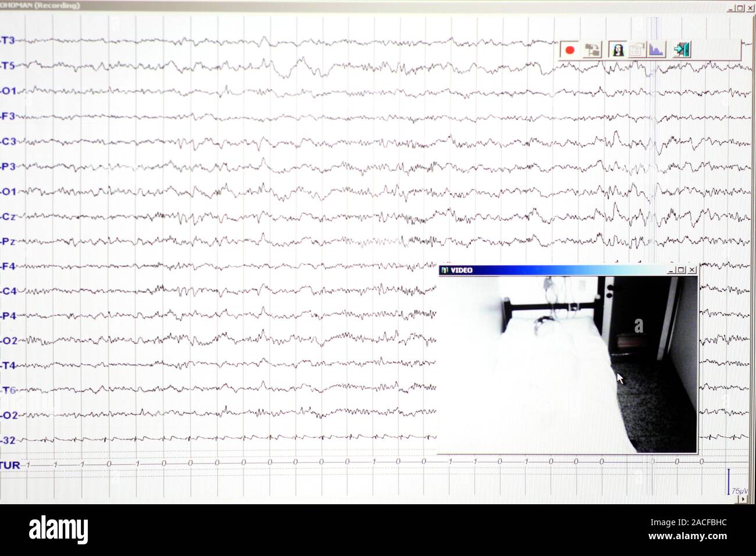The height and width of the screenshot is (556, 756).
Task: Click the VIDEO window title icon
Action: tap(445, 270)
